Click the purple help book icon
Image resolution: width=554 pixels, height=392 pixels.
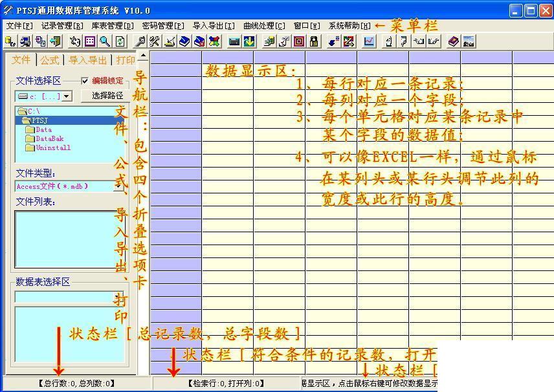(453, 41)
